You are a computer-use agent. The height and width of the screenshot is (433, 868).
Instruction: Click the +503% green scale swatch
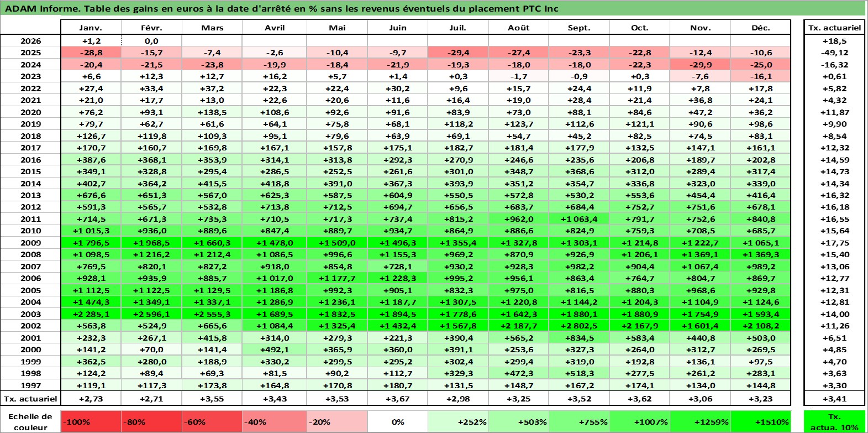(x=519, y=421)
